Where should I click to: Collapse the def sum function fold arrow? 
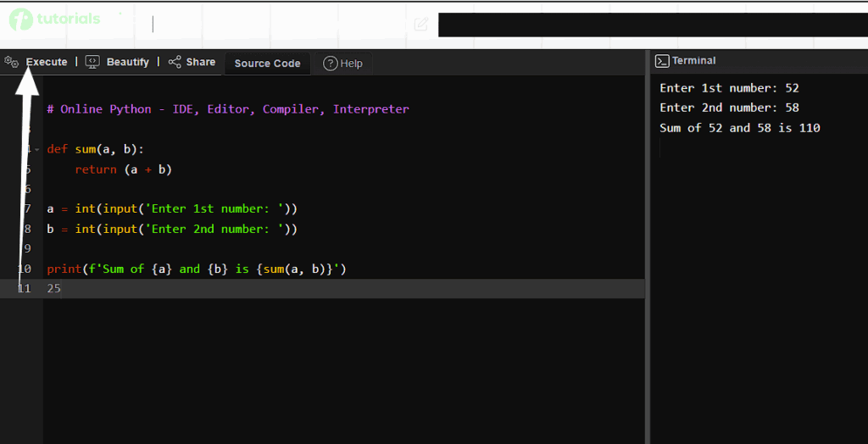[x=37, y=150]
